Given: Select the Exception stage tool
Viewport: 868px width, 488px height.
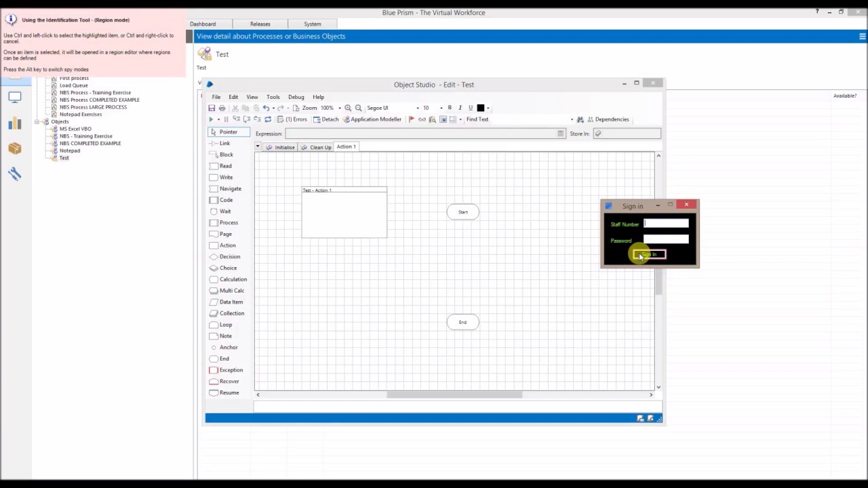Looking at the screenshot, I should pos(226,370).
